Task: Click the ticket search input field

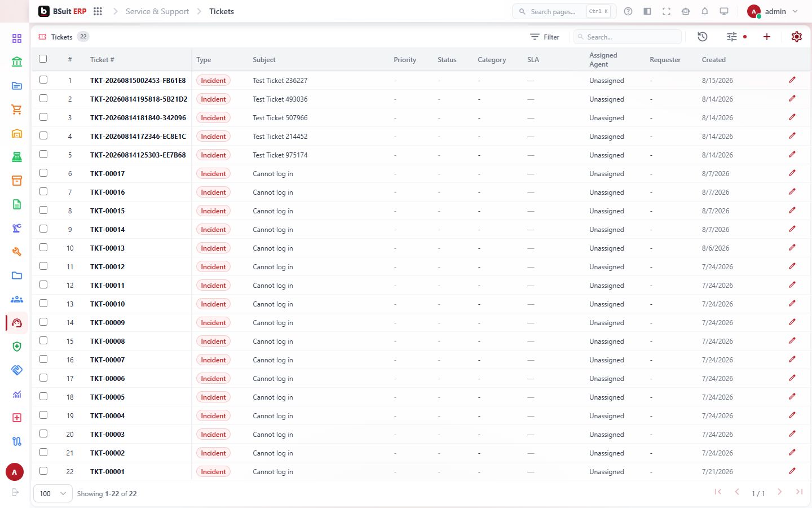Action: coord(628,37)
